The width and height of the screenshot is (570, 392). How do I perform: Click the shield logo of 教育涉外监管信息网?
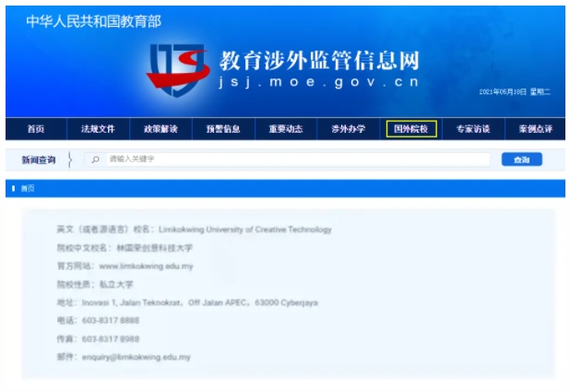[x=178, y=70]
